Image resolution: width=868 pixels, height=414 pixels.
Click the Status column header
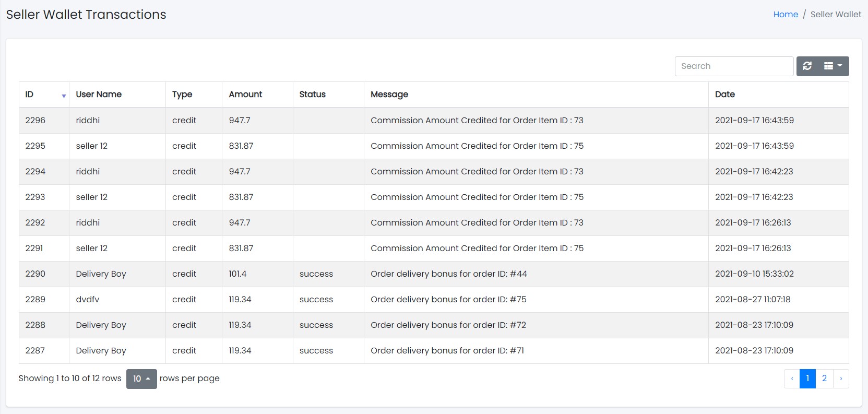pyautogui.click(x=312, y=94)
